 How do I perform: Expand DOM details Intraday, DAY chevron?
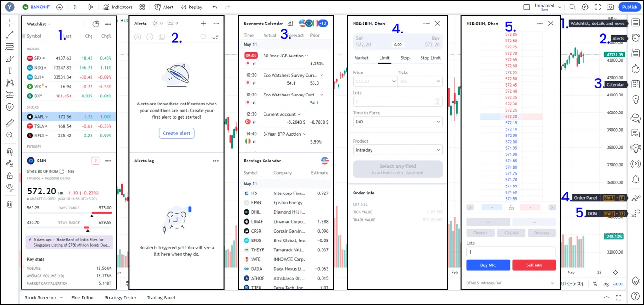point(552,283)
